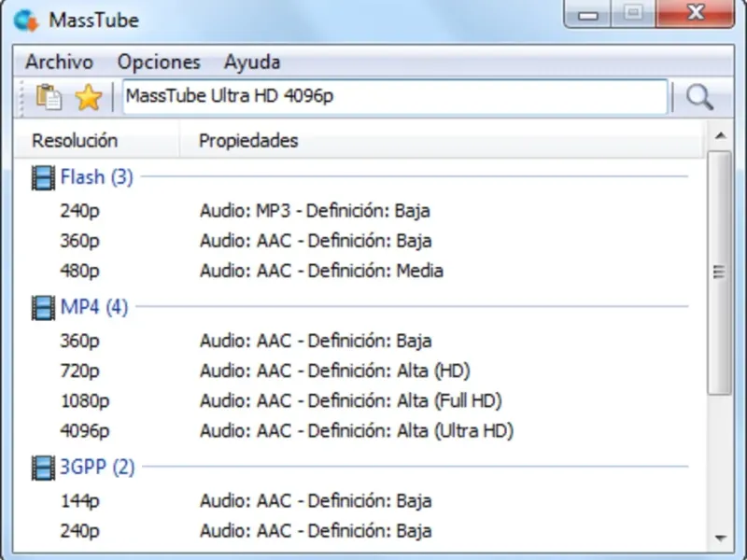Image resolution: width=747 pixels, height=560 pixels.
Task: Click the MassTube app icon in title bar
Action: 26,21
